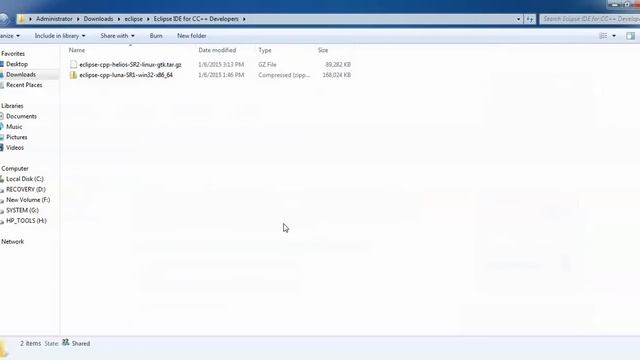Open the Pictures library
This screenshot has width=640, height=360.
tap(16, 137)
